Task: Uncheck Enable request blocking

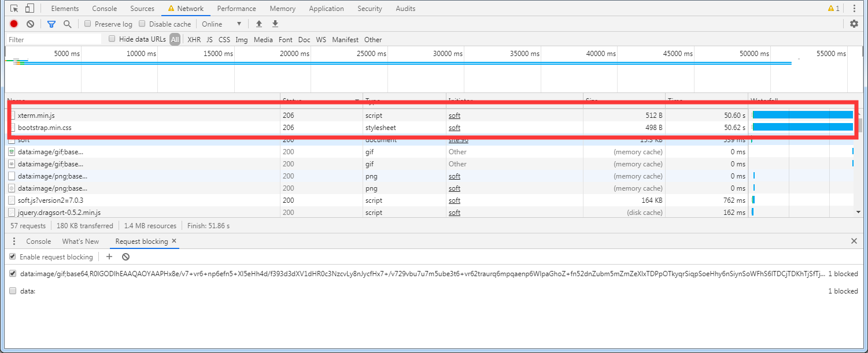Action: (x=13, y=257)
